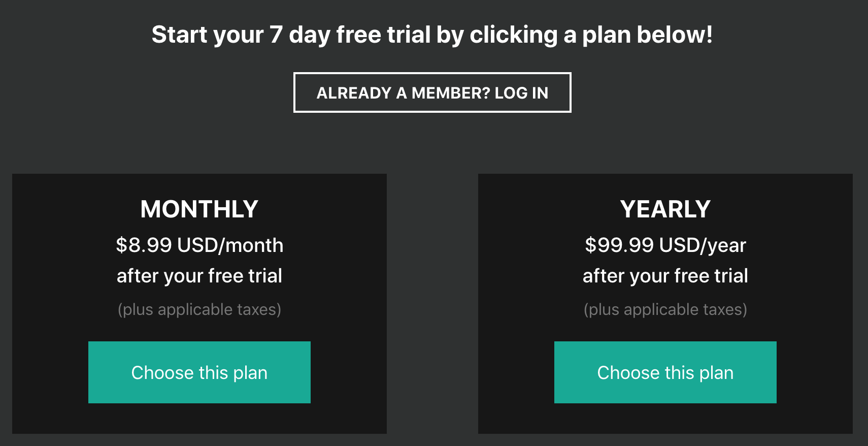Click the ALREADY A MEMBER? LOG IN button

point(432,92)
